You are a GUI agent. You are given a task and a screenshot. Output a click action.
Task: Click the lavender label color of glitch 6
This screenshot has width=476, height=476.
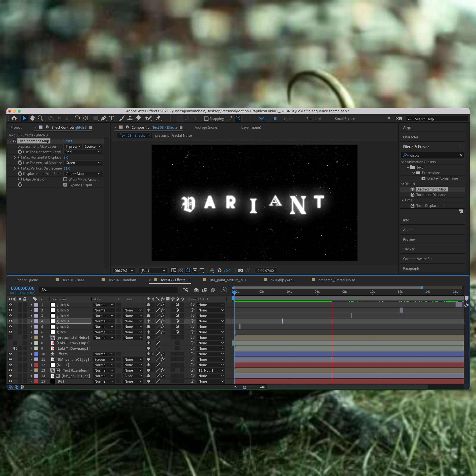click(36, 305)
